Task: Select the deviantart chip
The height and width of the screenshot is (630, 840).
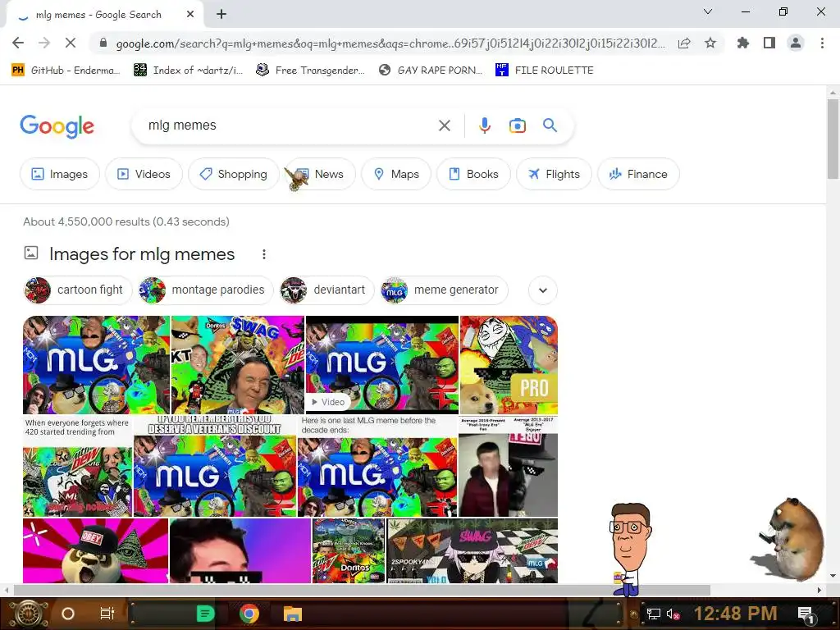Action: click(x=326, y=290)
